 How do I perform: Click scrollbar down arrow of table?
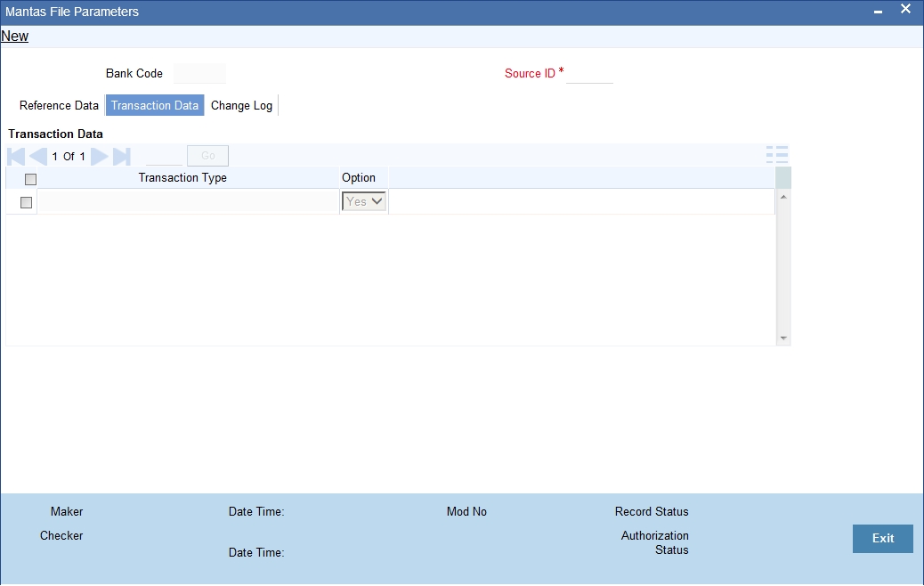point(783,338)
